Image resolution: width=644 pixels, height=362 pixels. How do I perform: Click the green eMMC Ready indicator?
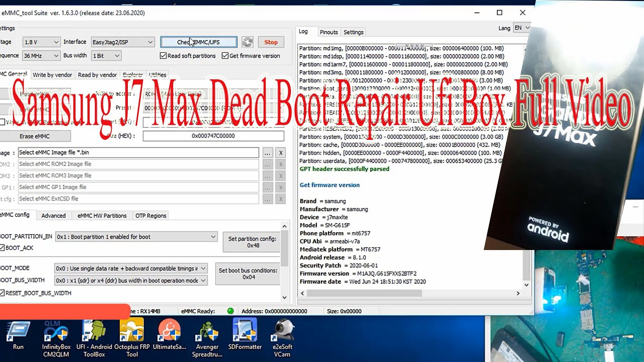230,311
